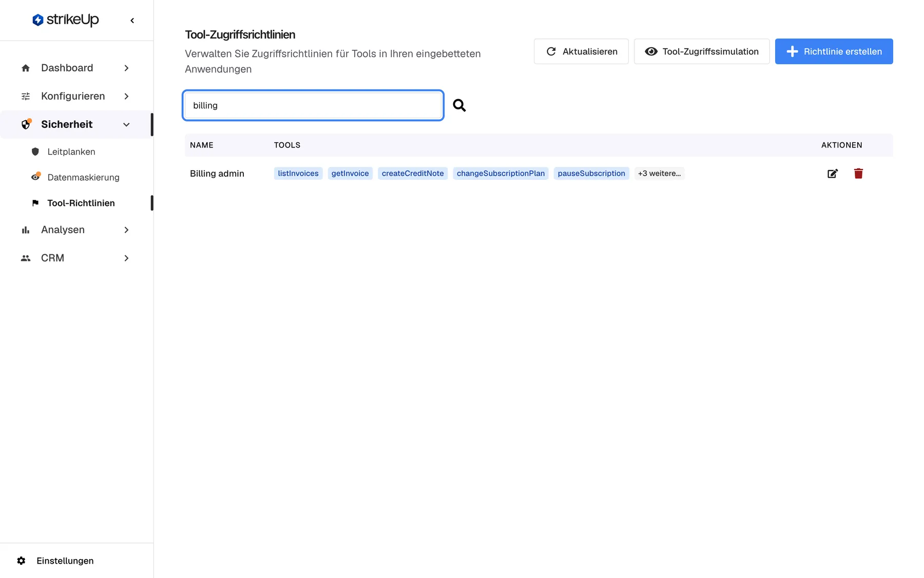Click the Datenmaskierung eye icon
Screen dimensions: 924x578
tap(35, 177)
